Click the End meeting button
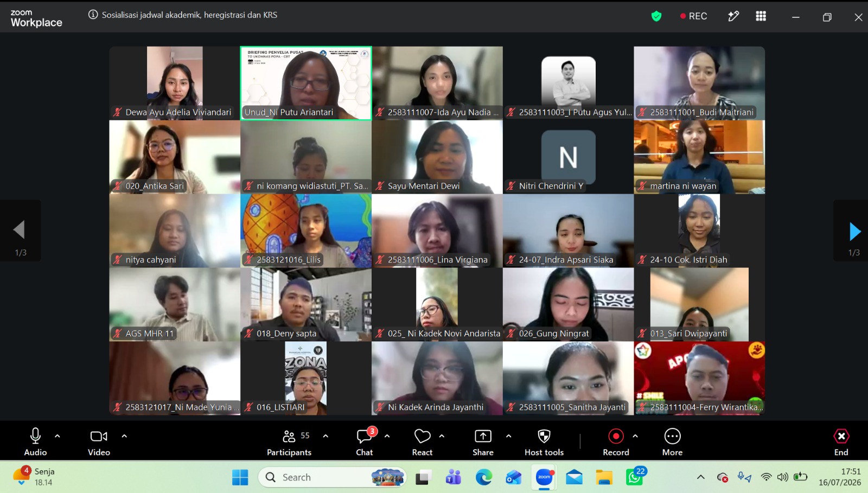 point(841,442)
